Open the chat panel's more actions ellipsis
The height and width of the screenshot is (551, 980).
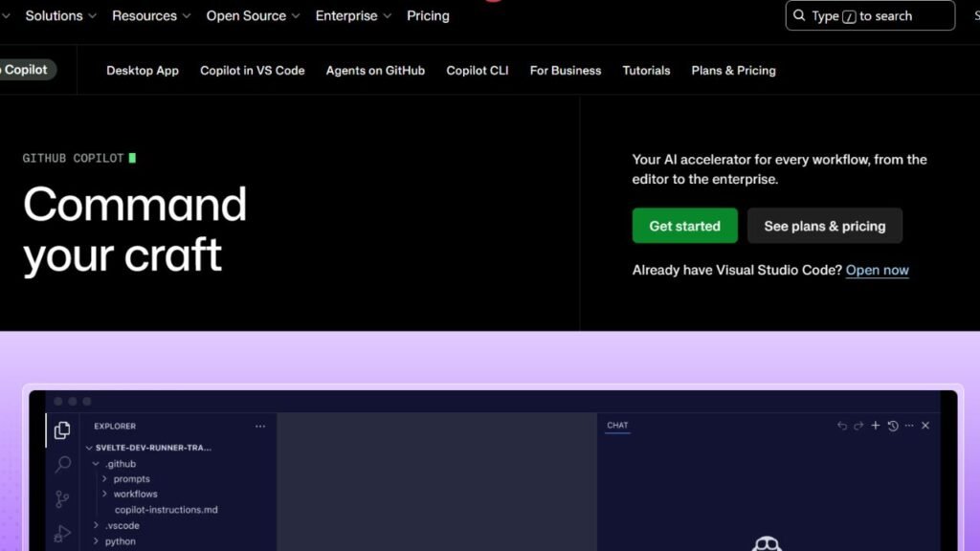[909, 426]
